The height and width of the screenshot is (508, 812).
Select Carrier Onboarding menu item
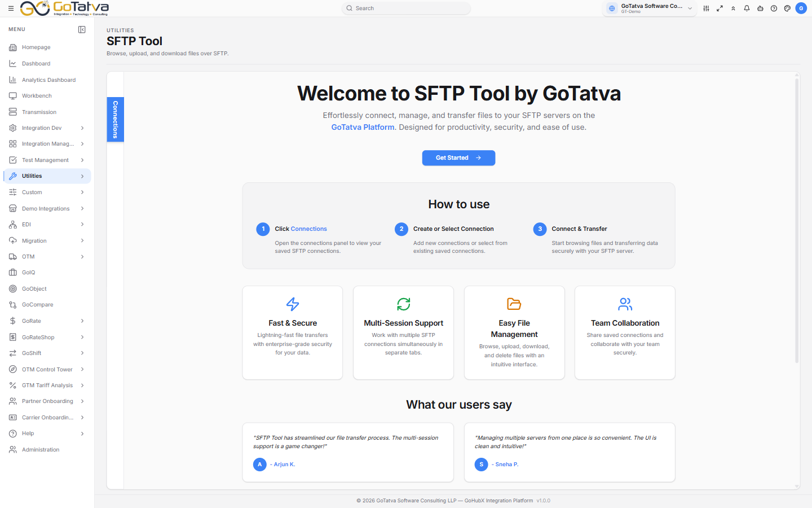[47, 418]
